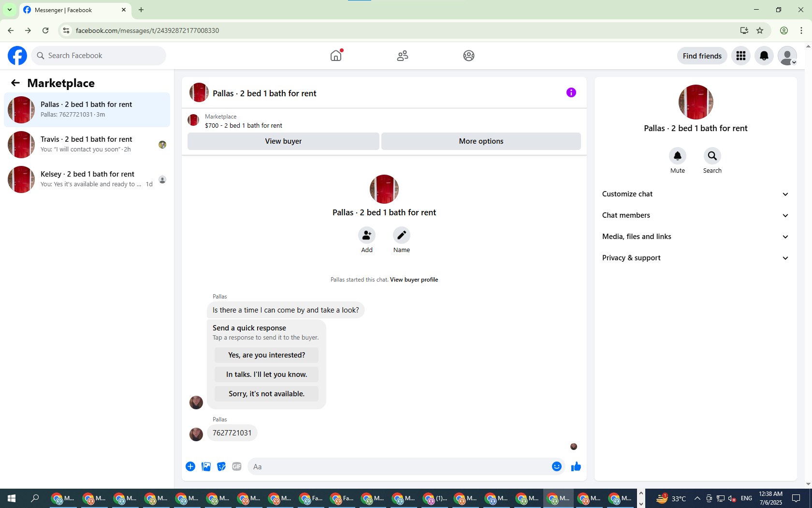The width and height of the screenshot is (812, 508).
Task: Click the Search Facebook field
Action: [99, 56]
